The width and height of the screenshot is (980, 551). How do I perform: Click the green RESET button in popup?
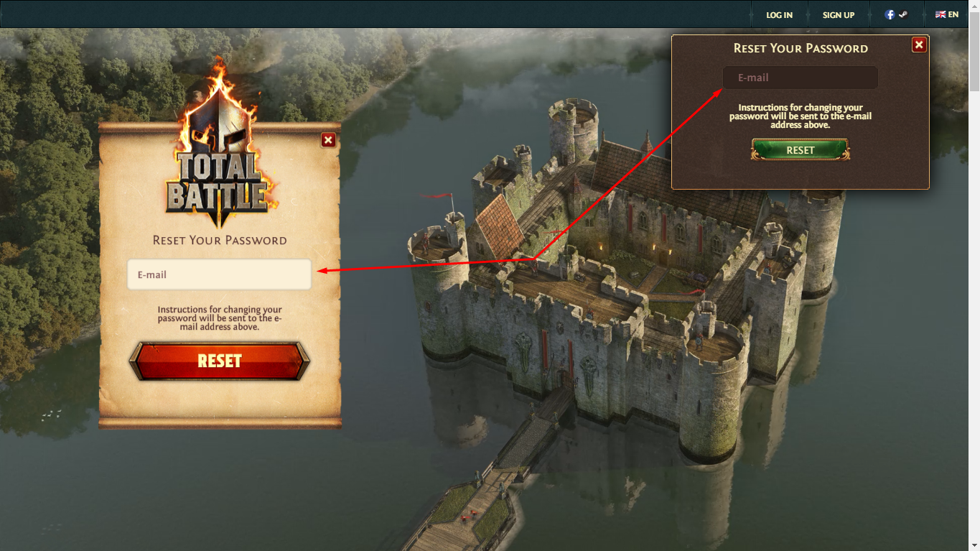[x=801, y=150]
